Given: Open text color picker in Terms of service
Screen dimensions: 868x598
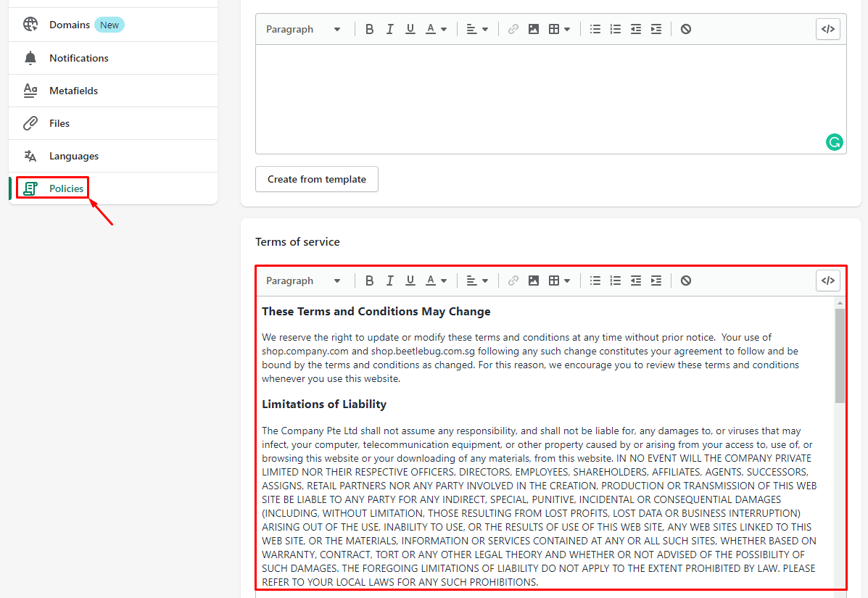Looking at the screenshot, I should point(436,281).
